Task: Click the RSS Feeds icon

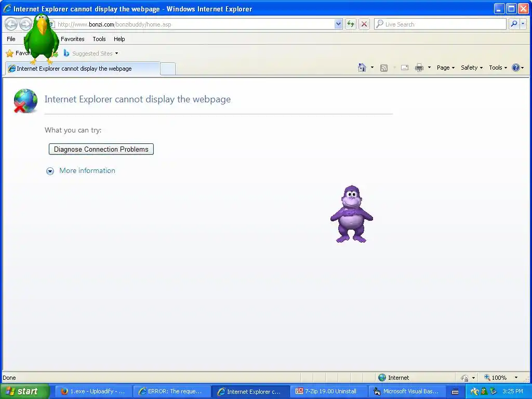Action: [384, 68]
